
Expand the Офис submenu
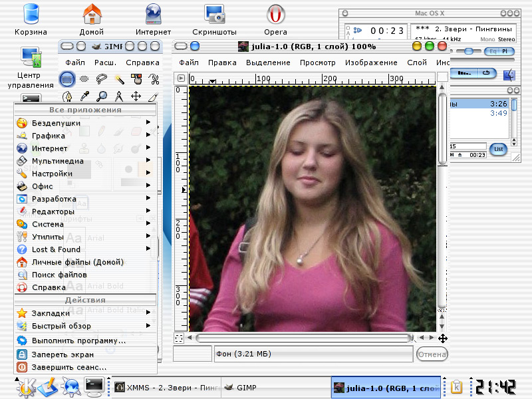click(86, 186)
